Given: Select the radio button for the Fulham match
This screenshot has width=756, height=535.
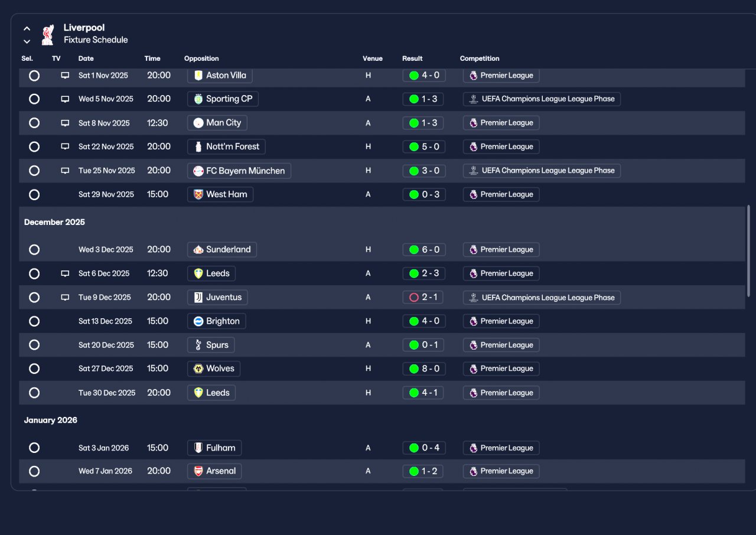Looking at the screenshot, I should tap(34, 448).
